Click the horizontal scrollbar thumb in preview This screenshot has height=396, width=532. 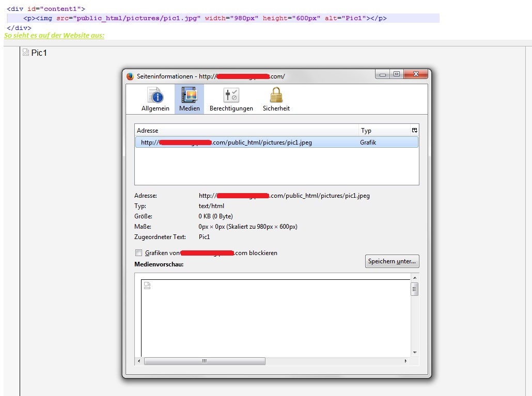205,361
